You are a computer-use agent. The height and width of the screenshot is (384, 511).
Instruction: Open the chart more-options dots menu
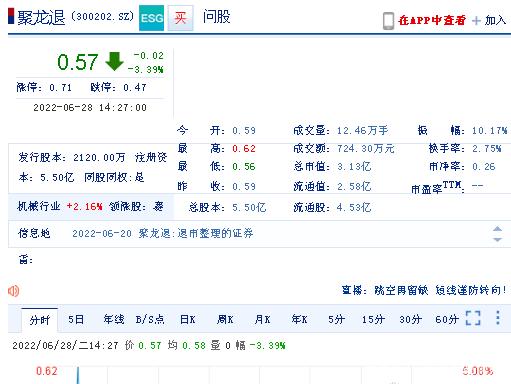(x=498, y=318)
